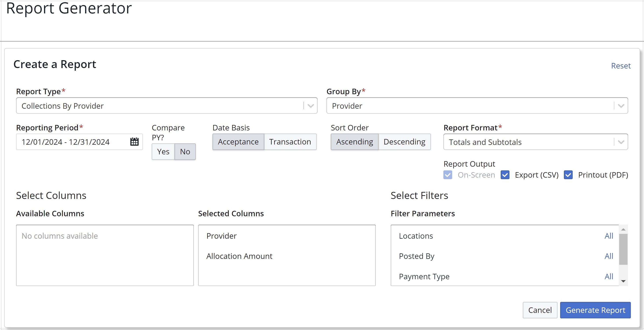This screenshot has width=644, height=330.
Task: Click the Reporting Period date field
Action: [79, 142]
